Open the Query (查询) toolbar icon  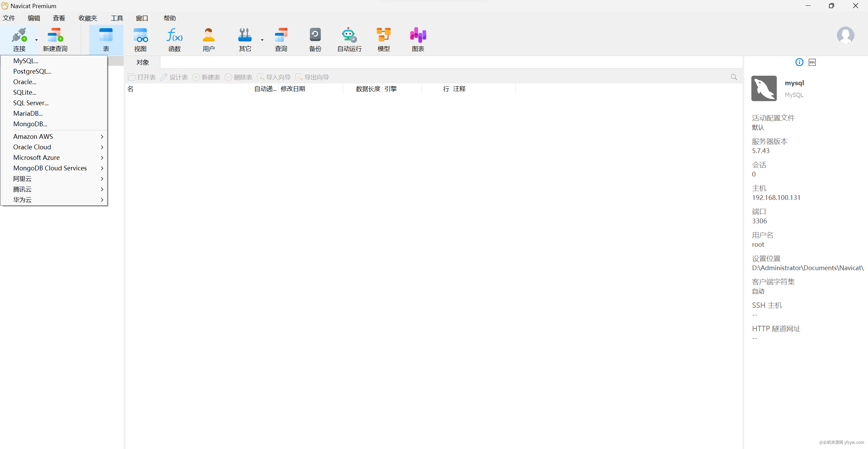281,35
